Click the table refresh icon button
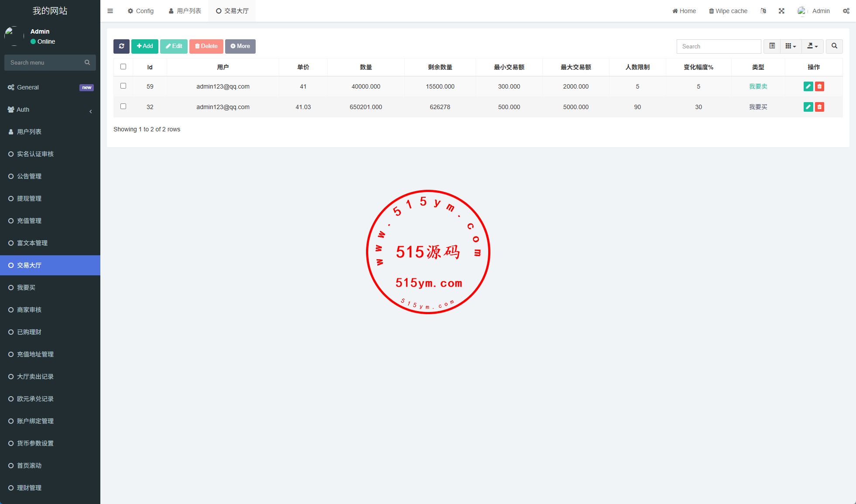This screenshot has height=504, width=856. pyautogui.click(x=121, y=46)
